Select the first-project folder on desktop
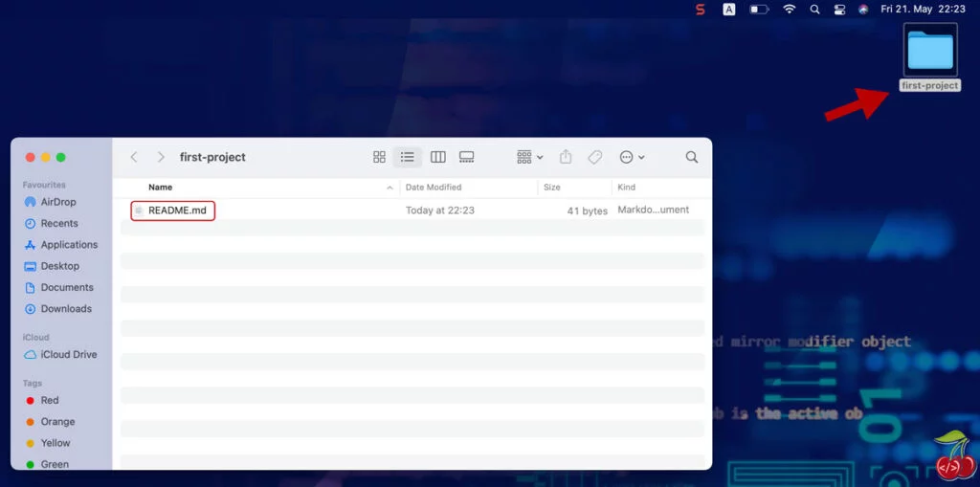980x487 pixels. pyautogui.click(x=930, y=57)
